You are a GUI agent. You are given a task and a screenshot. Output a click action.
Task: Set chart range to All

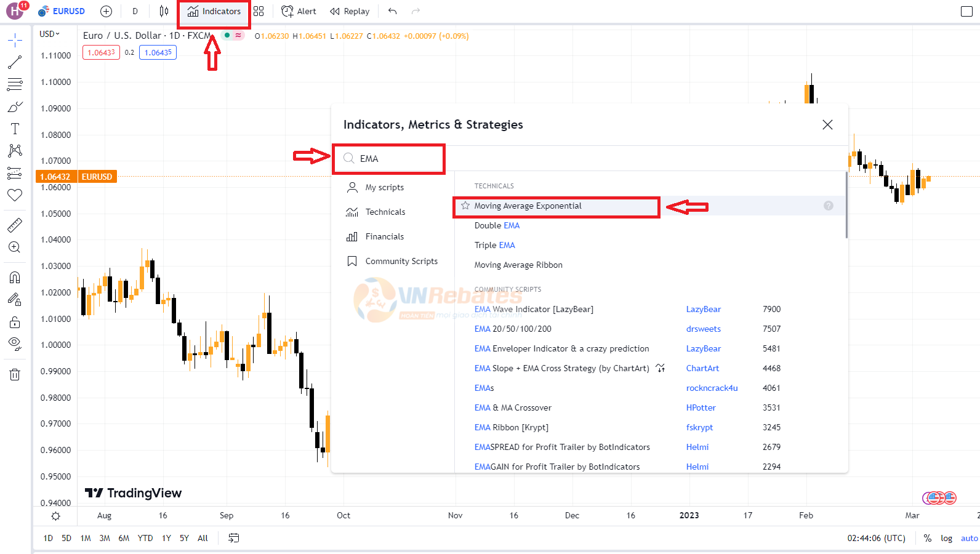tap(203, 538)
